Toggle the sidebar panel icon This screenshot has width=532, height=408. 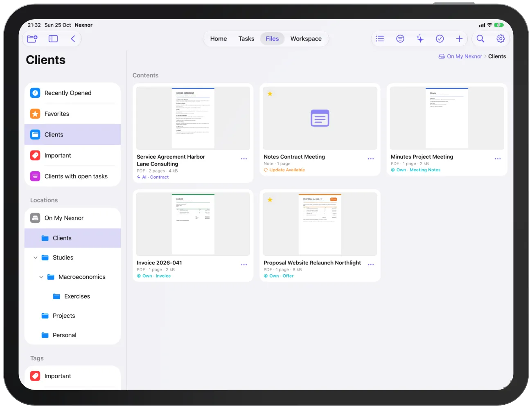pos(53,39)
